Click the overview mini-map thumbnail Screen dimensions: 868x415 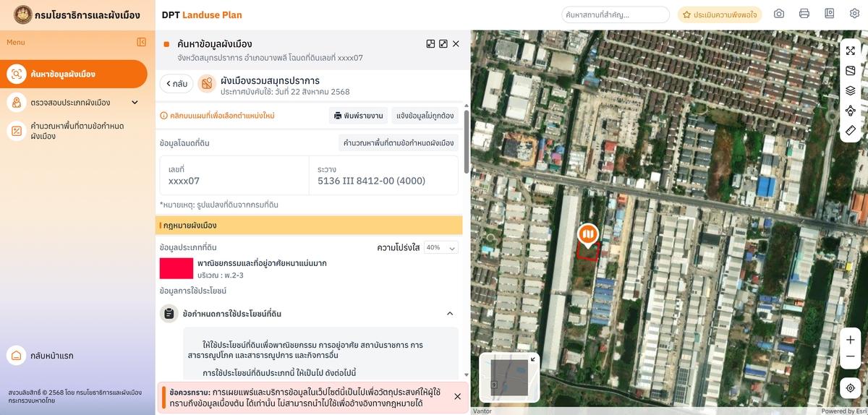[509, 377]
